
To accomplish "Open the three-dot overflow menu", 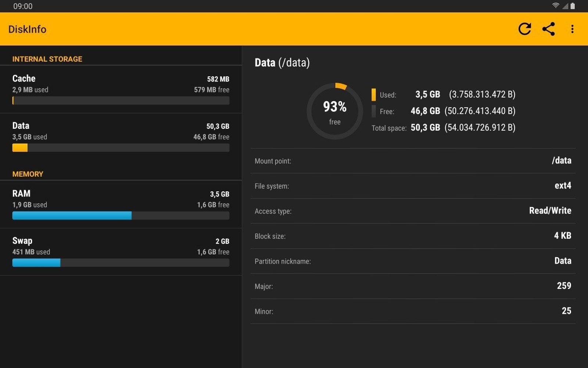I will point(572,29).
